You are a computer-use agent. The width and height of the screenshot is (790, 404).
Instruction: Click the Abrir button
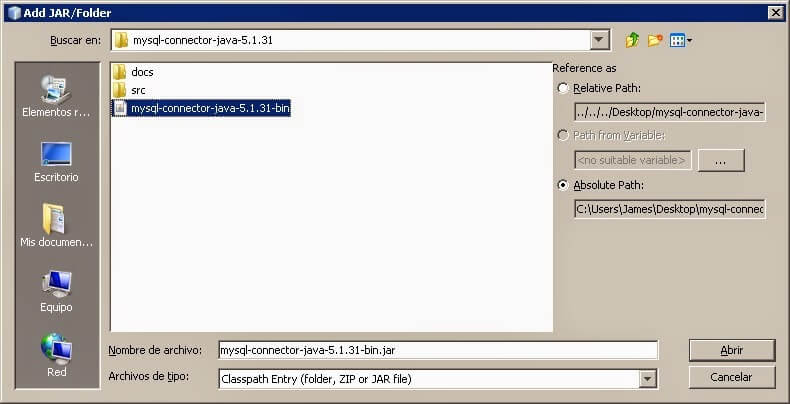(732, 350)
